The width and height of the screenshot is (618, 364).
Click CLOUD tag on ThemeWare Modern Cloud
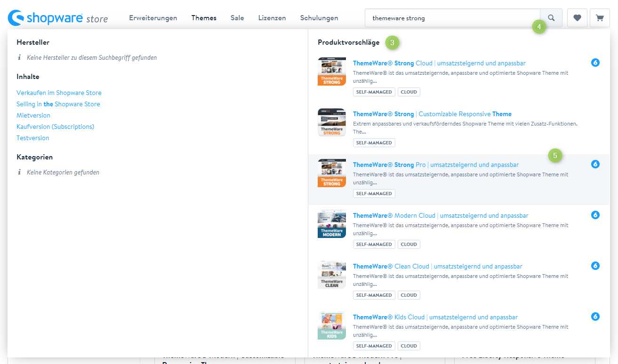[x=409, y=245]
